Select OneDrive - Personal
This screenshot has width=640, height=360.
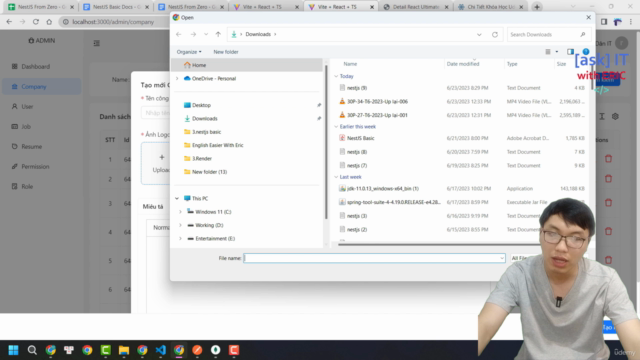[x=210, y=78]
